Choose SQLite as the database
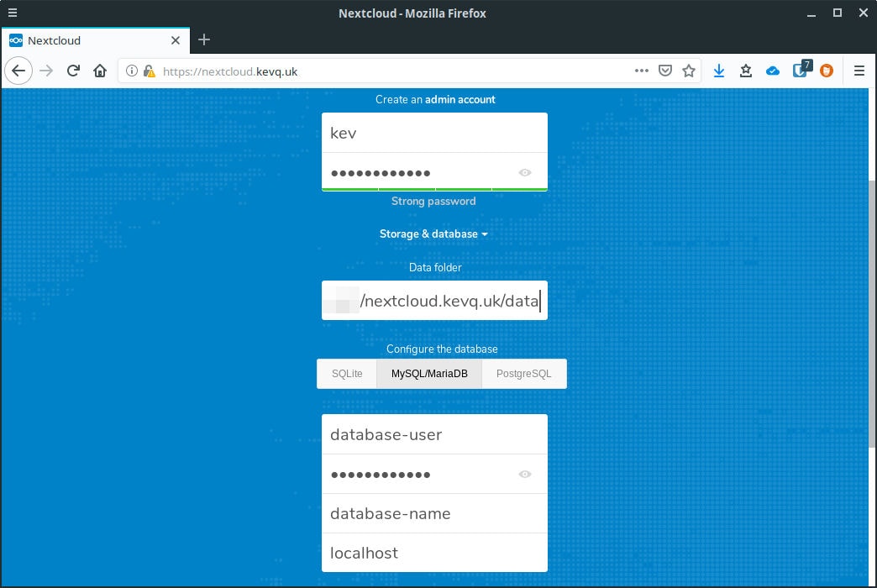Screen dimensions: 877x588 (x=347, y=373)
